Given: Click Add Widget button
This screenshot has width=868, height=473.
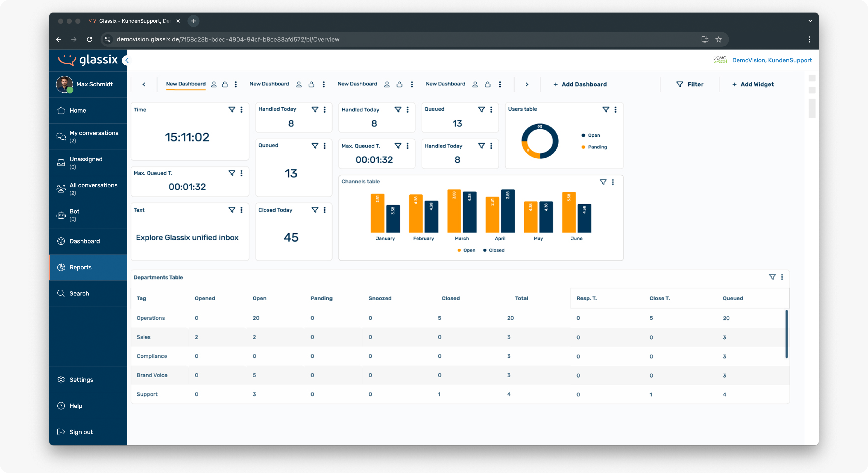Looking at the screenshot, I should [753, 84].
